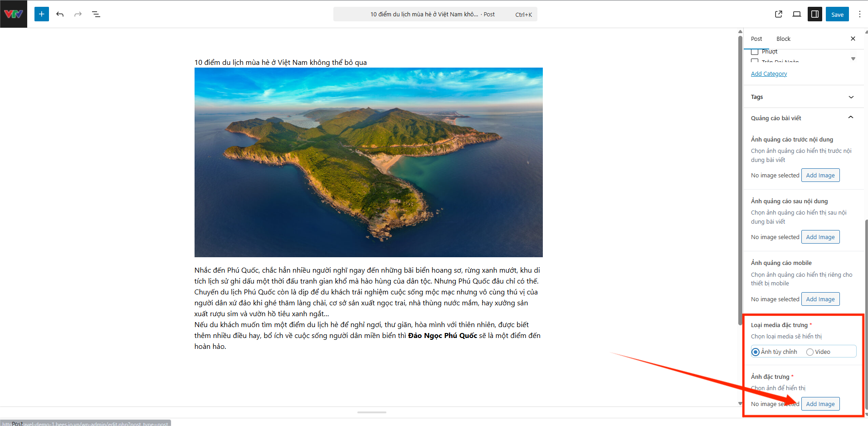
Task: Undo the last edit
Action: click(60, 14)
